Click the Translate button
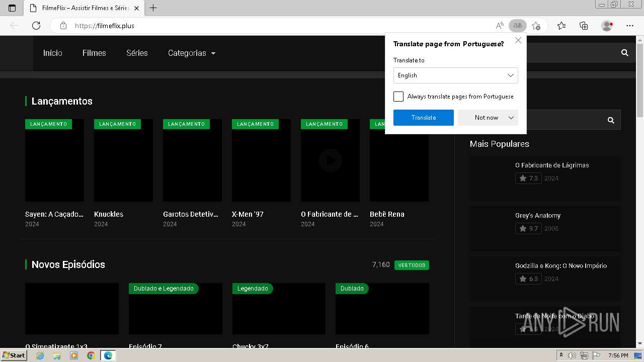 point(424,118)
